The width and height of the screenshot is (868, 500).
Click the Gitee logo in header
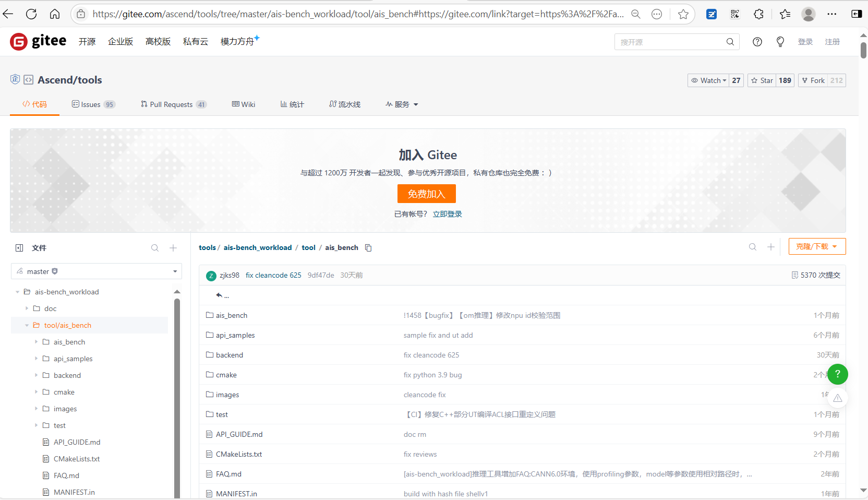point(38,41)
